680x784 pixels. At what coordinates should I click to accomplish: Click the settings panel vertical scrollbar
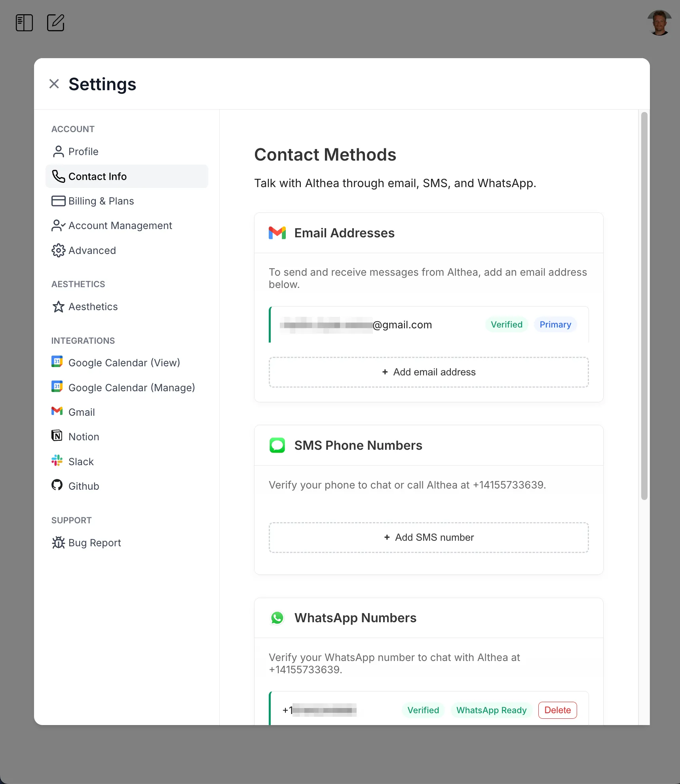(644, 306)
